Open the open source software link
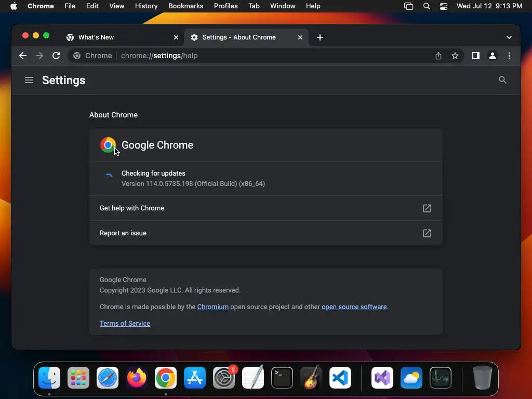 [354, 307]
